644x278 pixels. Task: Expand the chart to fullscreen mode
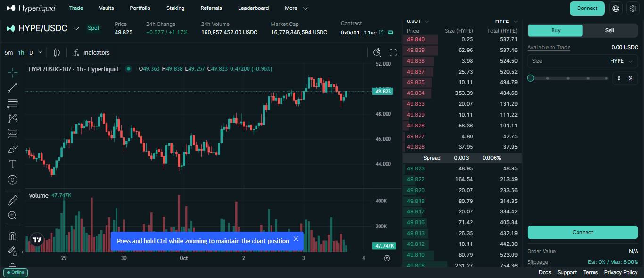[x=393, y=52]
